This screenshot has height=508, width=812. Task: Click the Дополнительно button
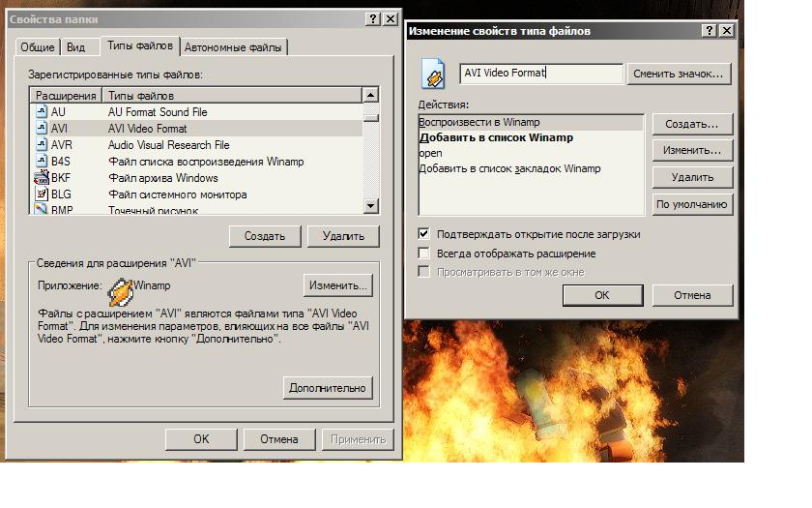pyautogui.click(x=328, y=388)
